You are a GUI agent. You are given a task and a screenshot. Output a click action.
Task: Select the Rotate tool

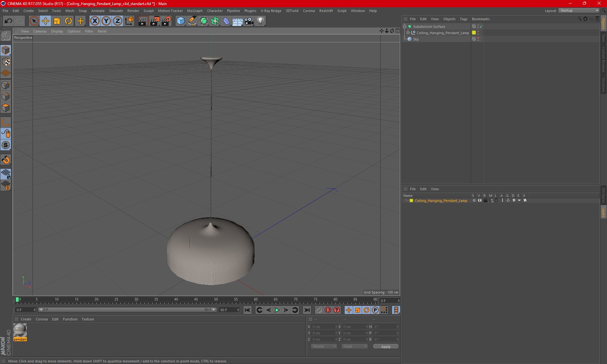(68, 21)
